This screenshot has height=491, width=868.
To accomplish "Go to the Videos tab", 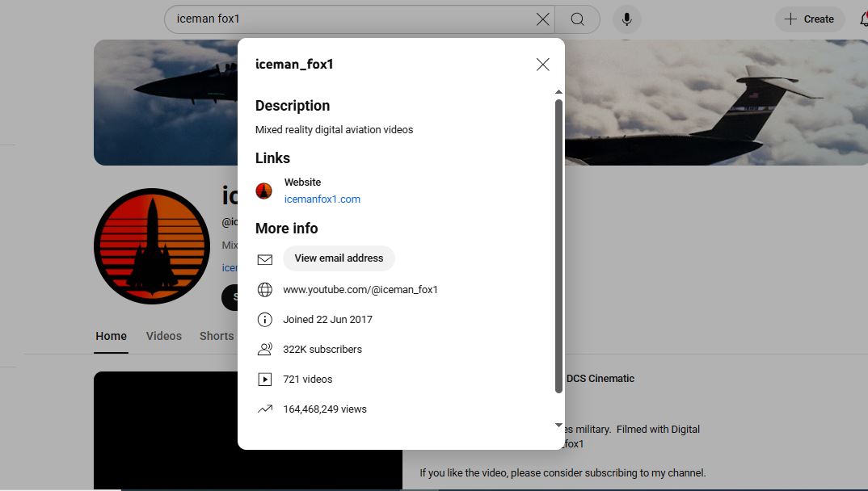I will [163, 336].
